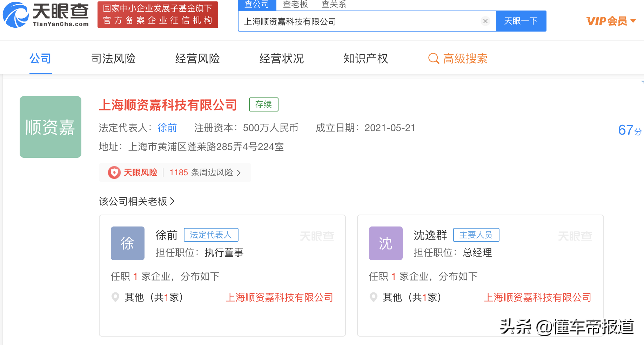The height and width of the screenshot is (345, 644).
Task: Open legal representative 徐前 link in company info
Action: pos(167,128)
